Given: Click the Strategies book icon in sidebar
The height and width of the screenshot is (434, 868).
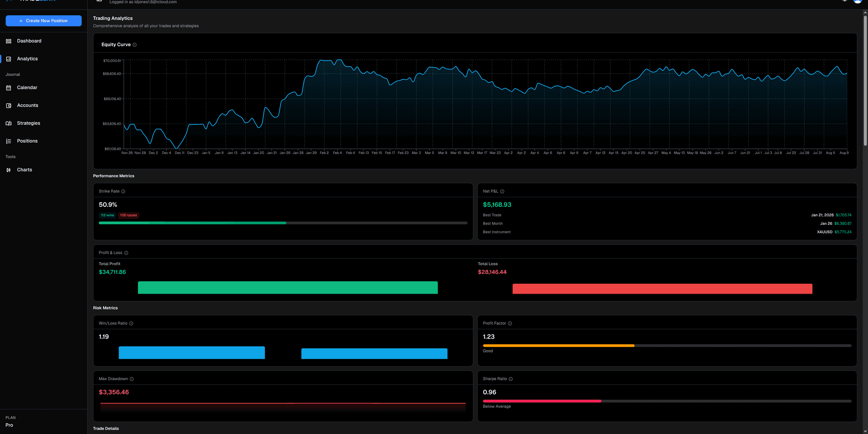Looking at the screenshot, I should tap(9, 123).
